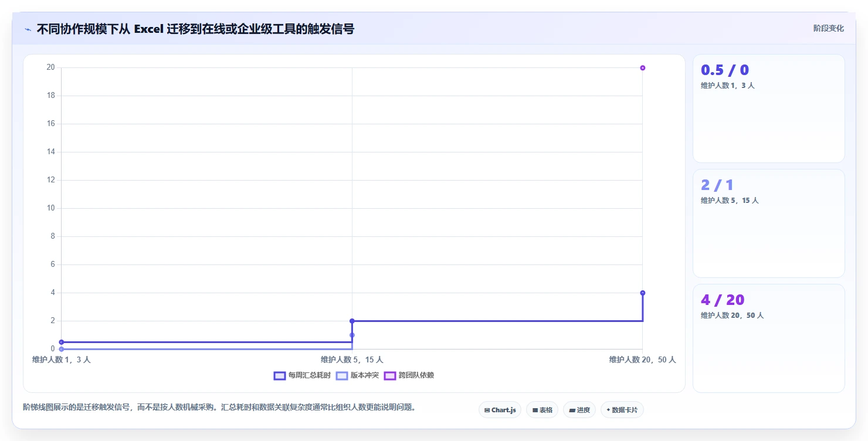Click the y-axis value 16
The width and height of the screenshot is (868, 441).
click(x=50, y=124)
